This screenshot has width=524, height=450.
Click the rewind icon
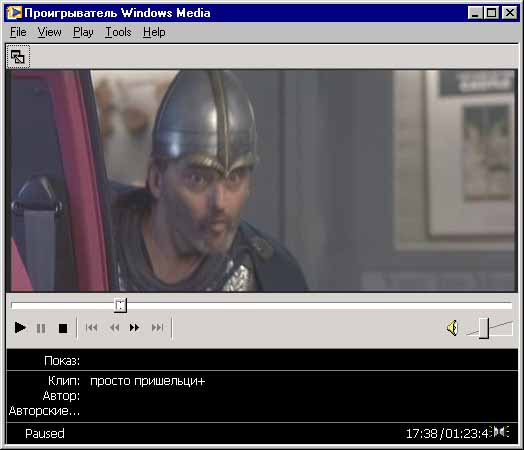(x=115, y=328)
